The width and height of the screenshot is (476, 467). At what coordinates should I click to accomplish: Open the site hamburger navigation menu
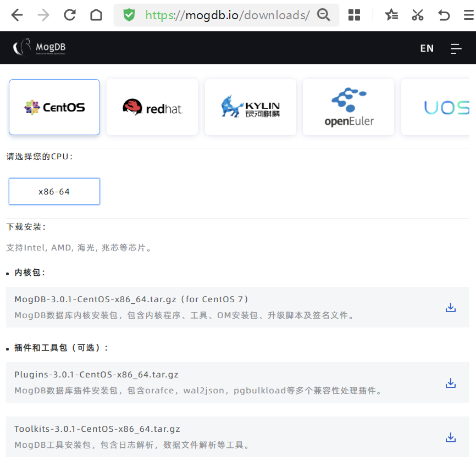tap(456, 48)
